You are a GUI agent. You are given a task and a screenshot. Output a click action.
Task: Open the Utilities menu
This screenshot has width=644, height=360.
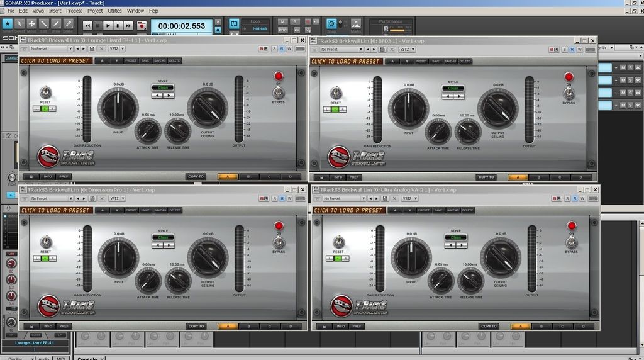point(114,11)
